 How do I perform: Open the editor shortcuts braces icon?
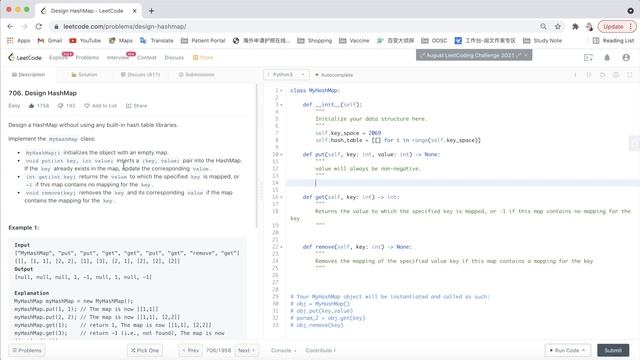point(589,75)
